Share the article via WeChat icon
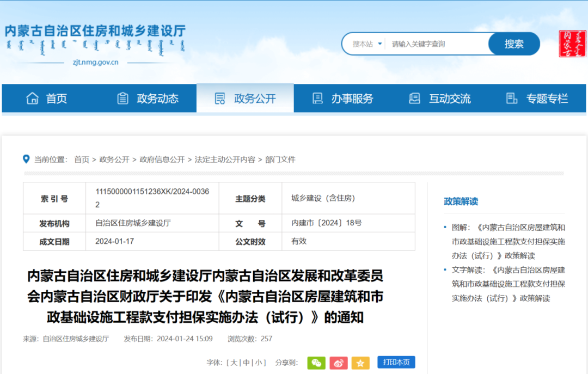 (316, 362)
